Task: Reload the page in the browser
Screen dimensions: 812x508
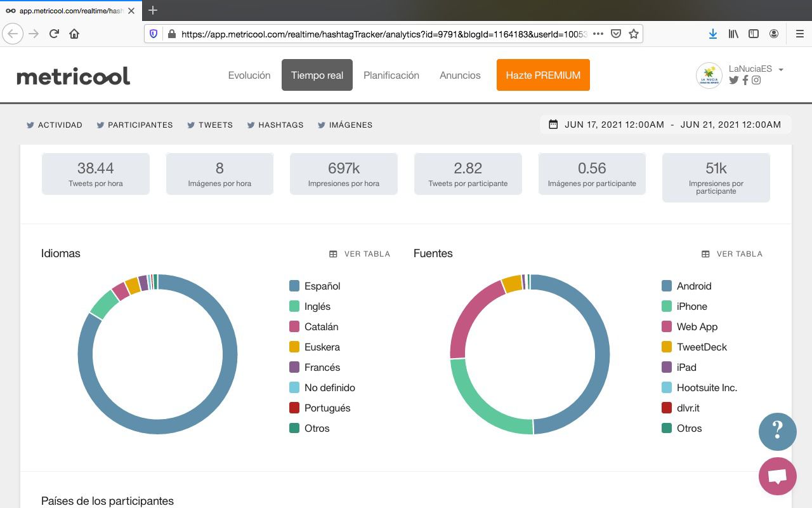Action: pos(54,34)
